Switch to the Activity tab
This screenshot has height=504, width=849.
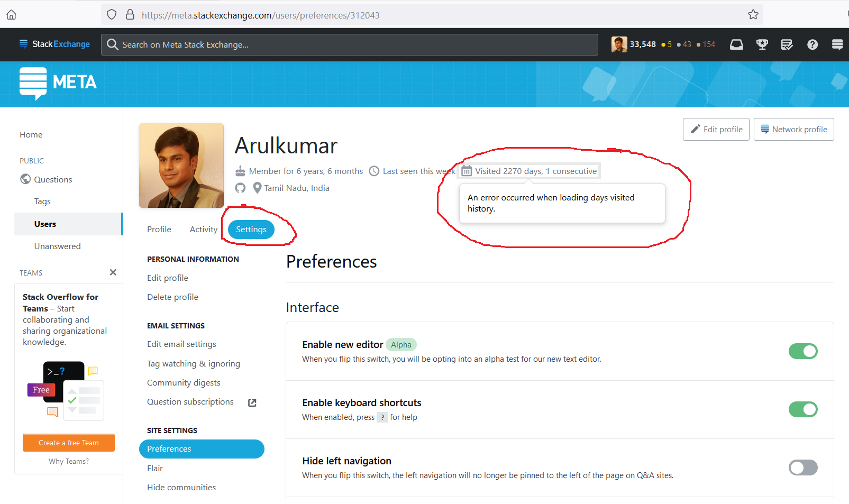click(204, 229)
